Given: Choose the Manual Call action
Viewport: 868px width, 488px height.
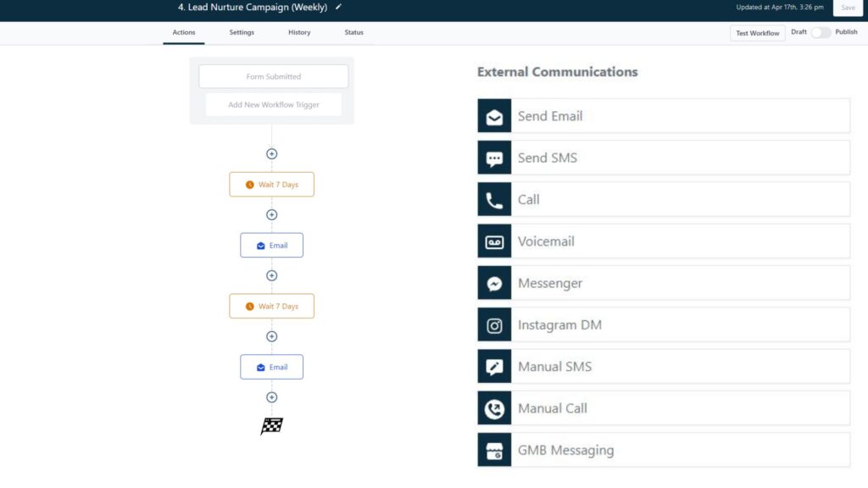Looking at the screenshot, I should 664,408.
